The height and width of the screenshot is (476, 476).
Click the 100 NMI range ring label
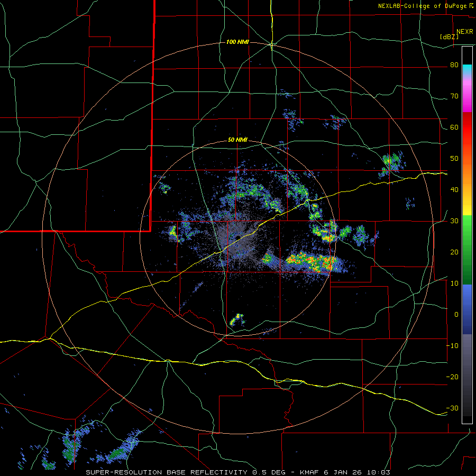[237, 42]
